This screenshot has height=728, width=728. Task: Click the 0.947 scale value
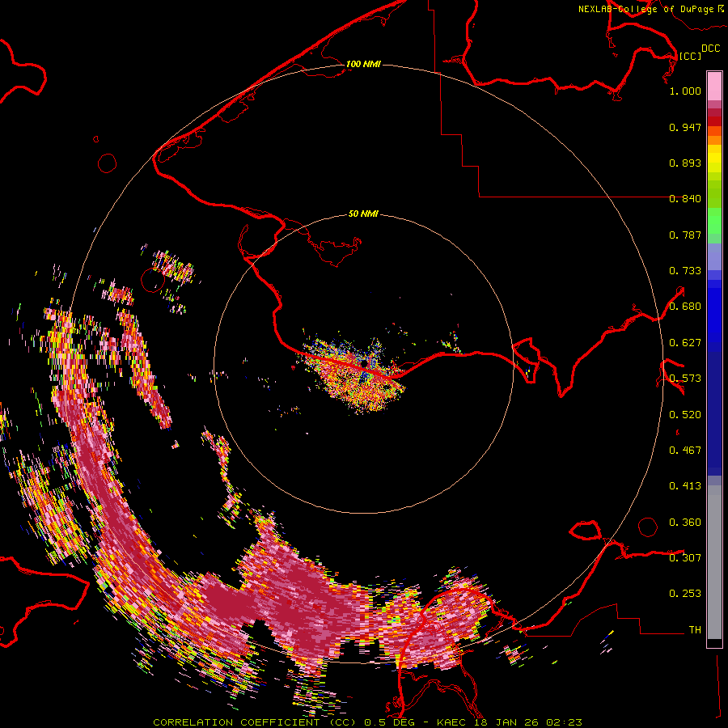click(685, 127)
